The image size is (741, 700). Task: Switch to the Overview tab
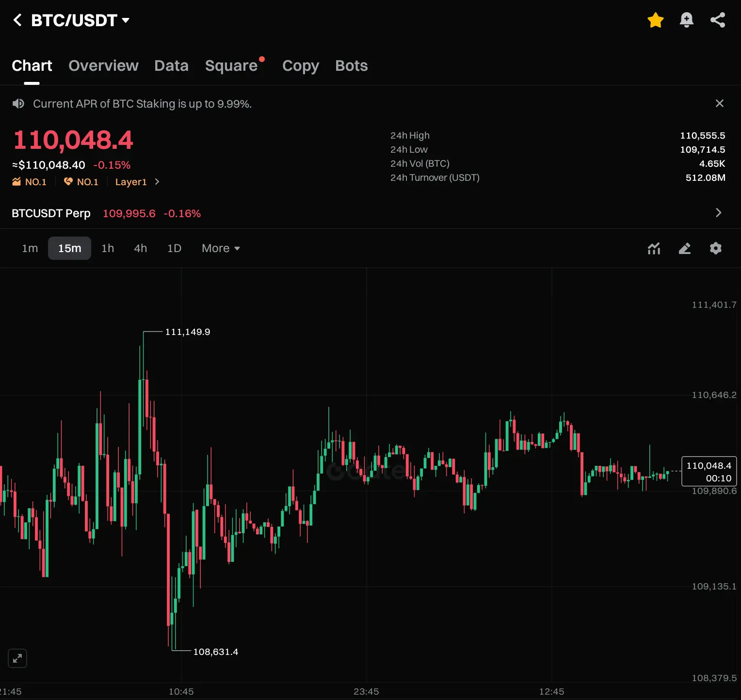(103, 65)
